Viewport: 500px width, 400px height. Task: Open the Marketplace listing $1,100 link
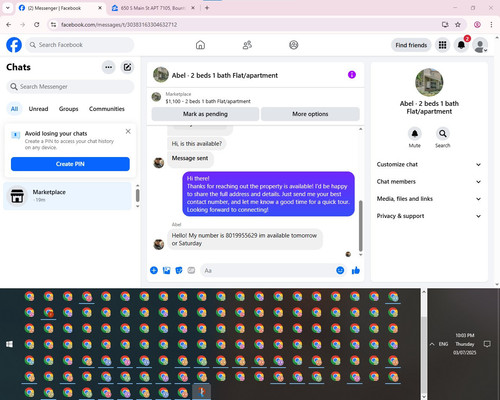(208, 101)
